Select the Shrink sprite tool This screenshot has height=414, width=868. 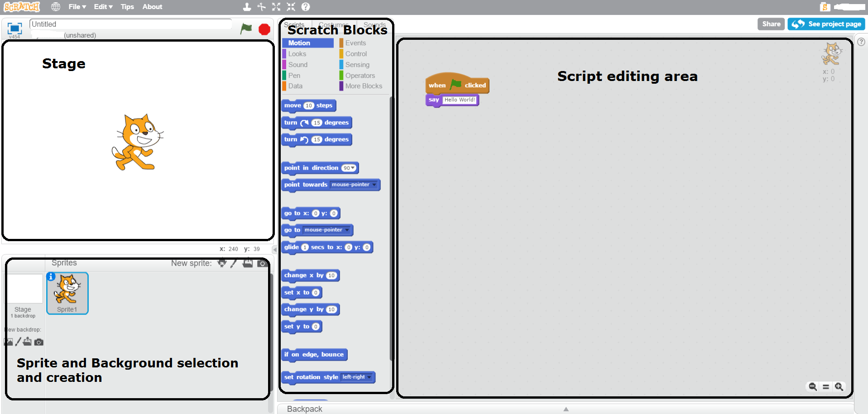(291, 7)
